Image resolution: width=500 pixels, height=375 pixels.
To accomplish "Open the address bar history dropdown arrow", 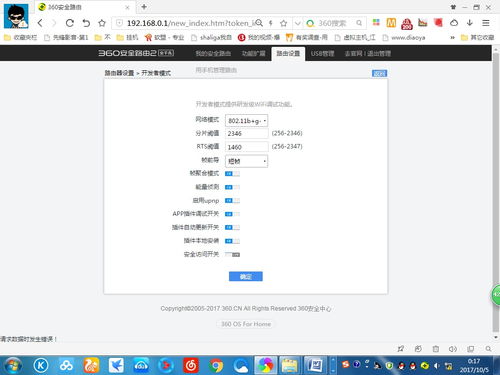I will coord(297,23).
